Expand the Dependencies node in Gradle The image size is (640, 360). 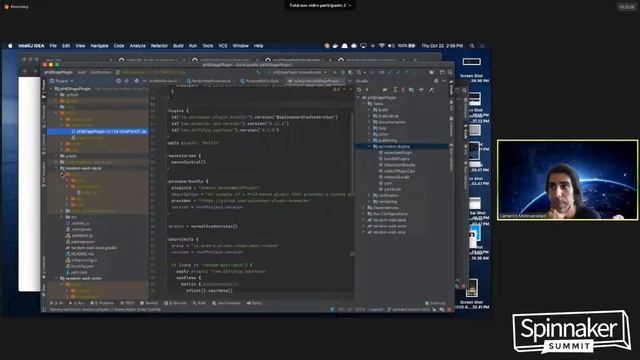(x=364, y=208)
